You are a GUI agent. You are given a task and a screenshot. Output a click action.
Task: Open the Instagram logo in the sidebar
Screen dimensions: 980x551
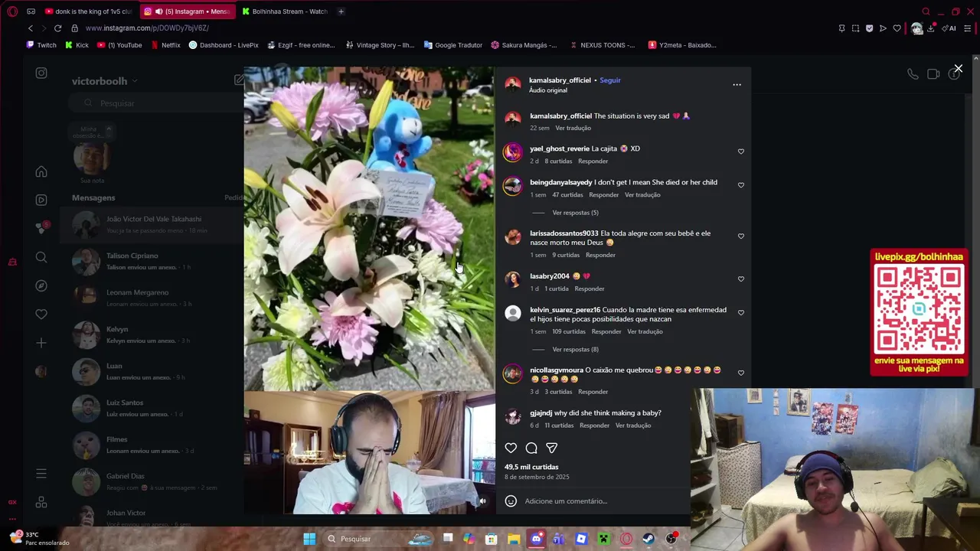(x=41, y=73)
